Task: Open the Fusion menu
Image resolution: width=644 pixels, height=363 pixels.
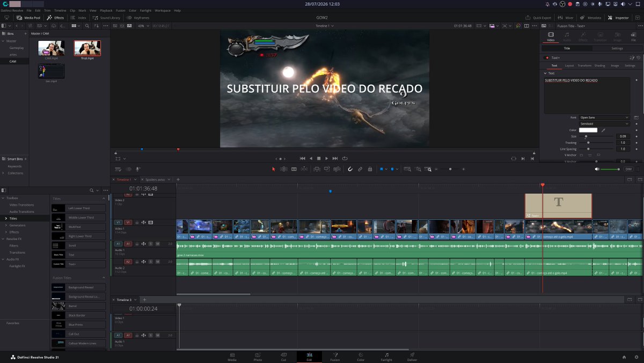Action: (120, 10)
